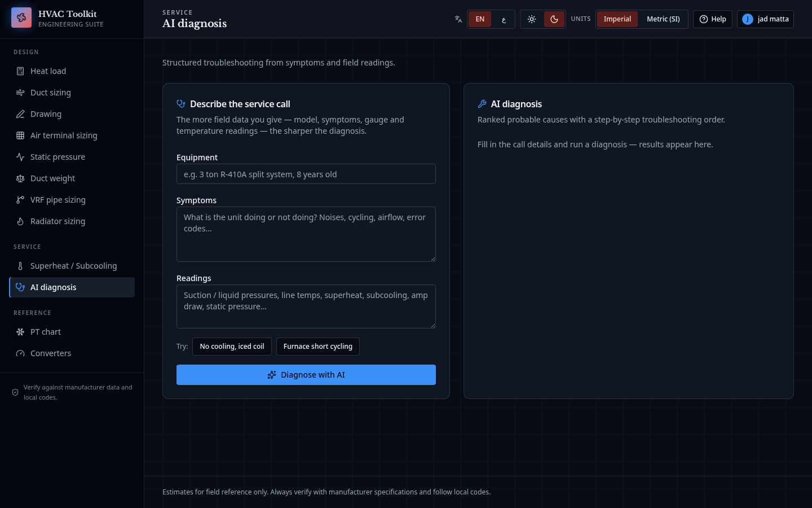812x508 pixels.
Task: Click the HVAC Toolkit logo icon
Action: click(21, 18)
